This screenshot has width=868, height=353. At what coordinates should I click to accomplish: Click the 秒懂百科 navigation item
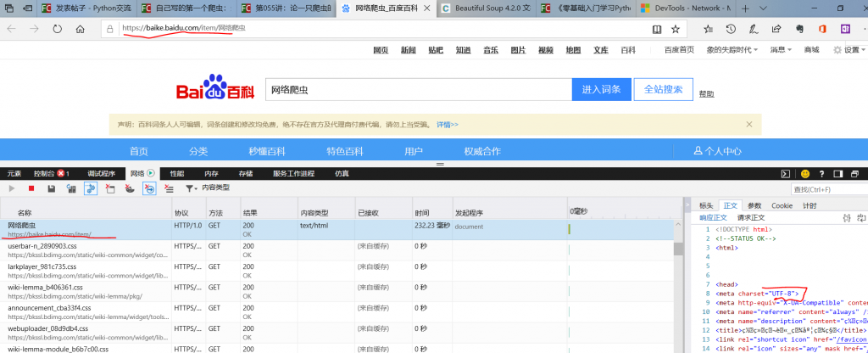(x=267, y=151)
